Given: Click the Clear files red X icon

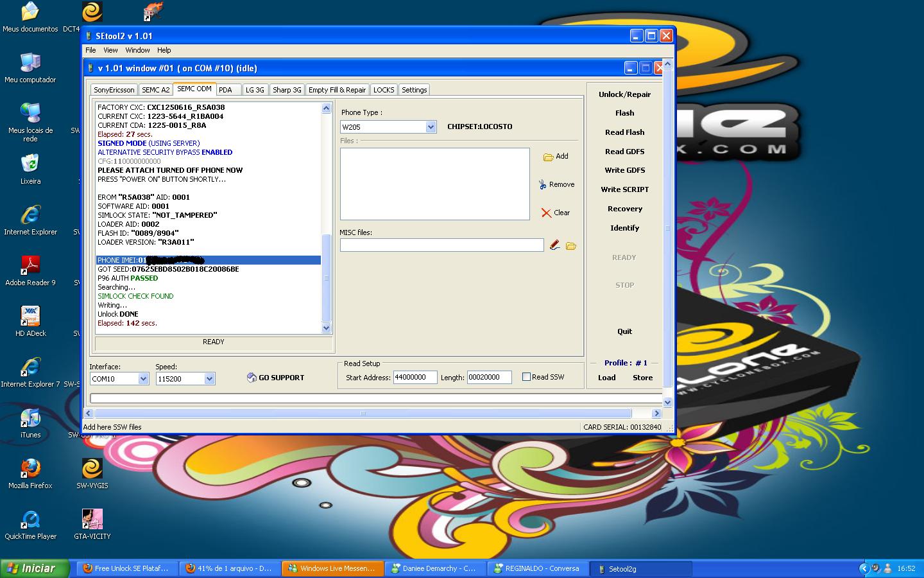Looking at the screenshot, I should pyautogui.click(x=546, y=213).
